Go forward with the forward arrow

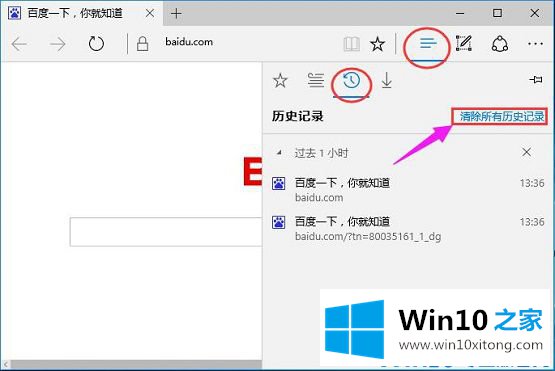pos(58,44)
